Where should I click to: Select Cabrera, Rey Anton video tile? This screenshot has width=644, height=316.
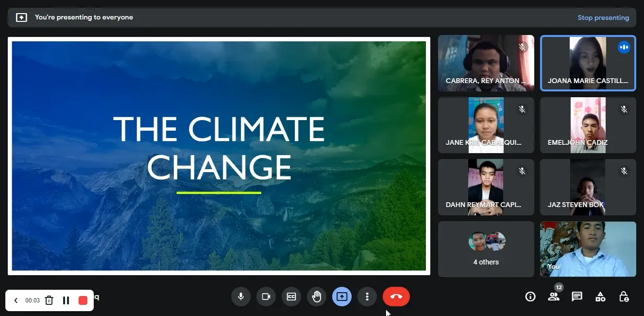click(x=486, y=63)
